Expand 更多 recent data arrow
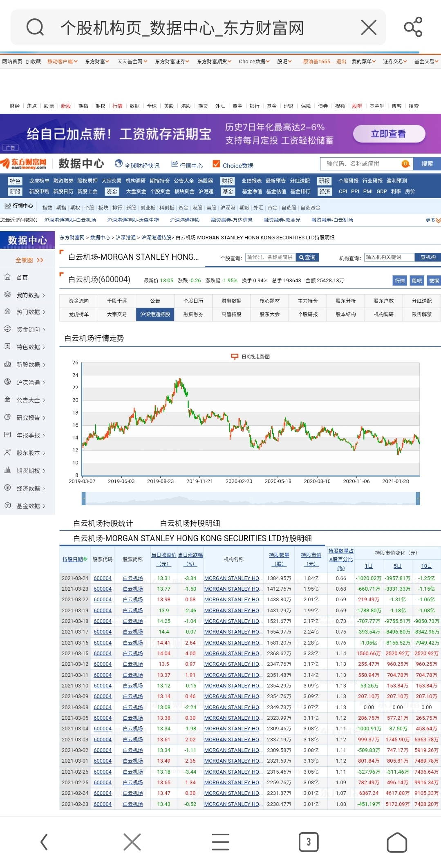The width and height of the screenshot is (441, 868). (x=433, y=220)
